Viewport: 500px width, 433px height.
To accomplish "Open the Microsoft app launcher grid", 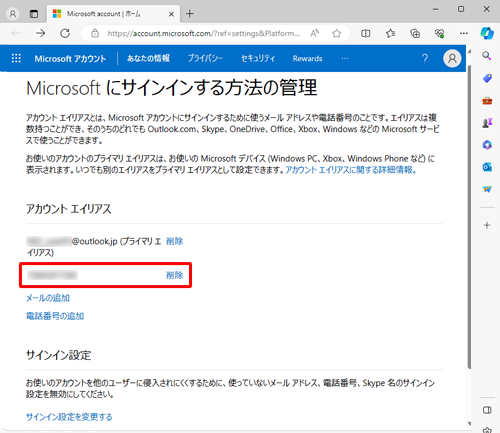I will (16, 58).
